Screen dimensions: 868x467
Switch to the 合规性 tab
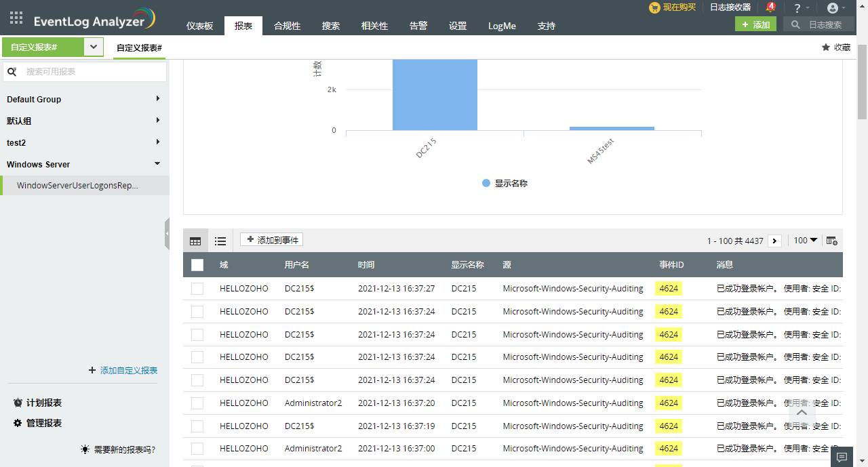(x=287, y=26)
